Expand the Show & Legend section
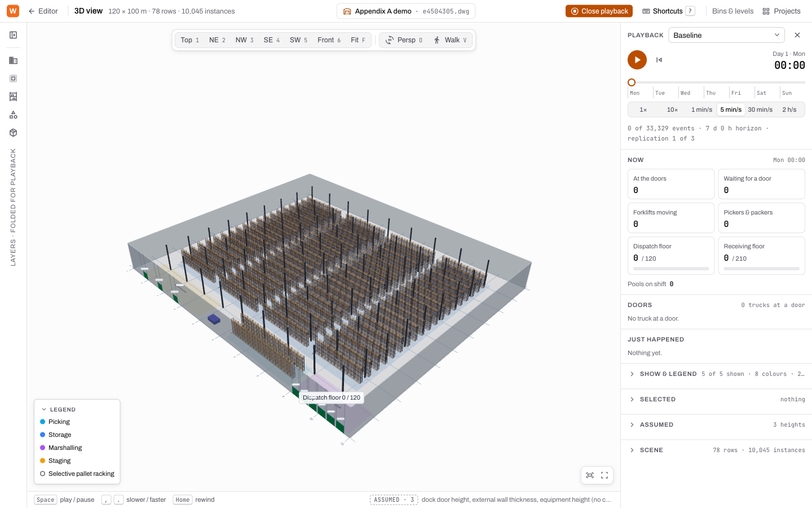This screenshot has height=508, width=812. pos(716,374)
